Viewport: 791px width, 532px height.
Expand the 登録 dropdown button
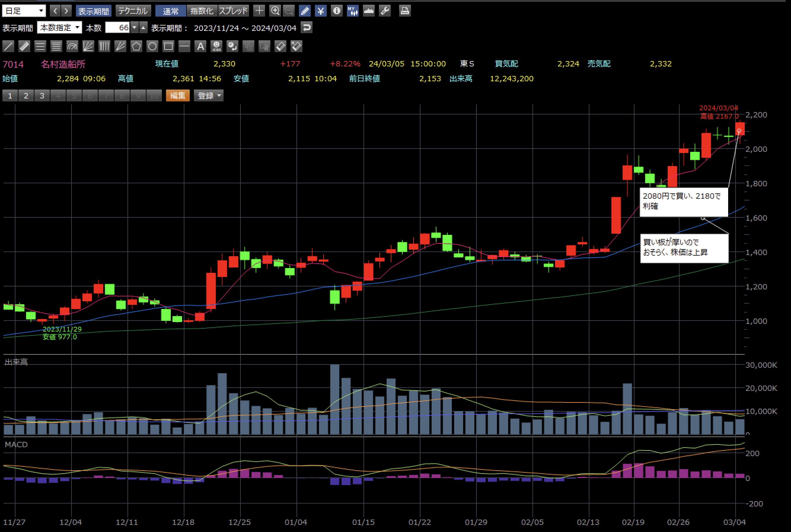209,96
